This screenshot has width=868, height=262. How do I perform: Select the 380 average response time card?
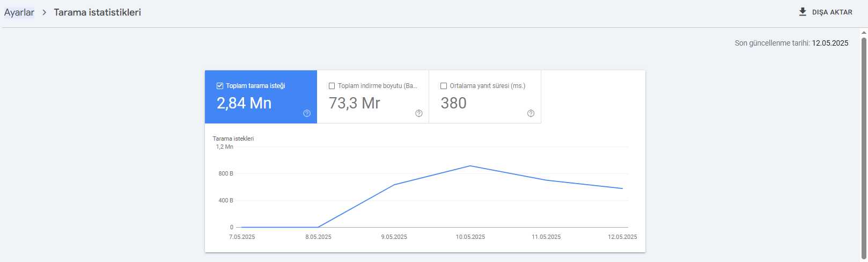click(485, 97)
